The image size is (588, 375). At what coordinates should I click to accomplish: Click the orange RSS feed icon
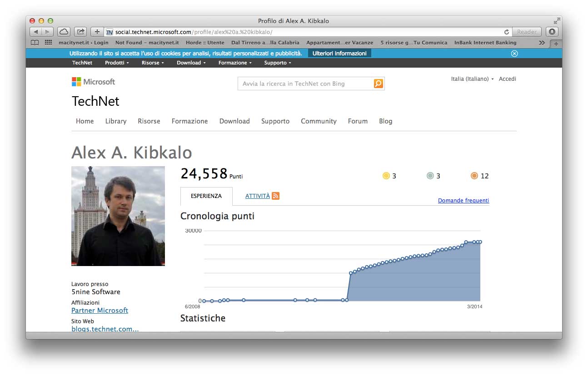(x=275, y=196)
